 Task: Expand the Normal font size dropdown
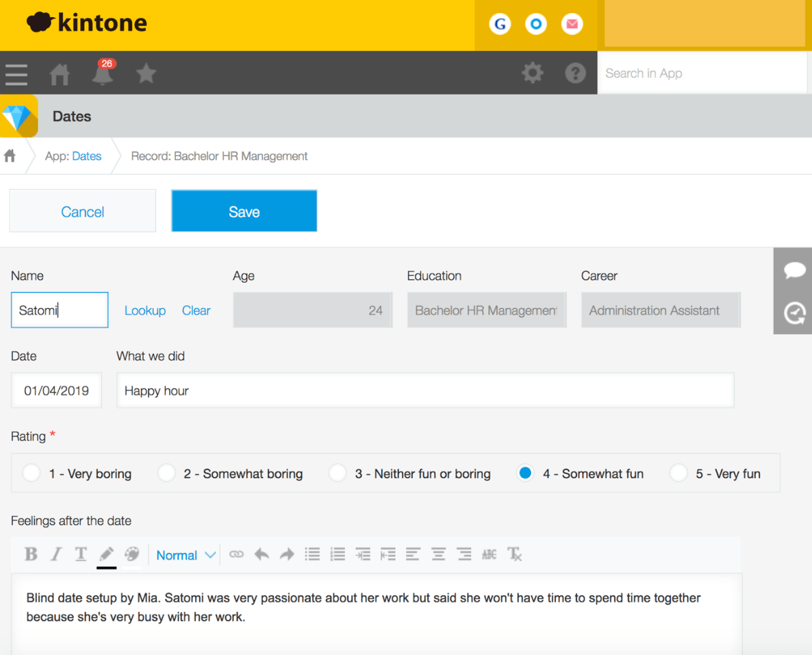tap(186, 555)
